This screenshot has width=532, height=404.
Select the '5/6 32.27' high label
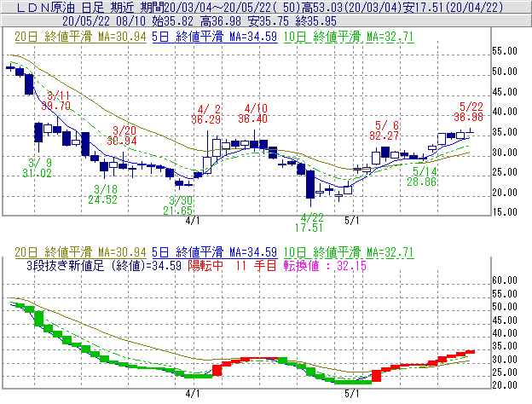[x=384, y=130]
